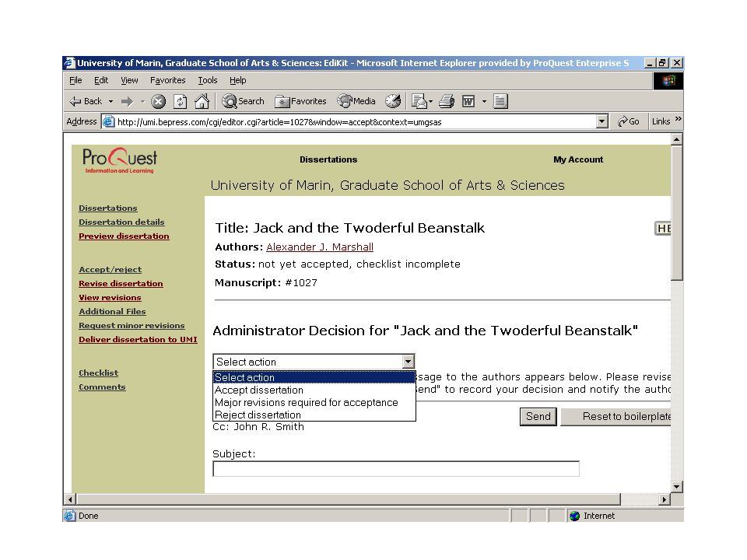Open the Alexander J. Marshall author link
Screen dimensions: 747x560
point(320,247)
